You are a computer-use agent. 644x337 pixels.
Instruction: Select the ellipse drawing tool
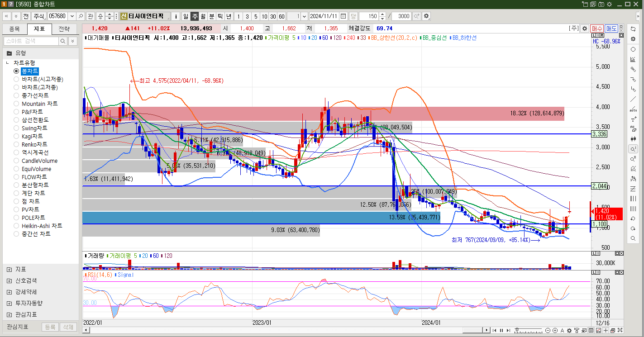(633, 49)
